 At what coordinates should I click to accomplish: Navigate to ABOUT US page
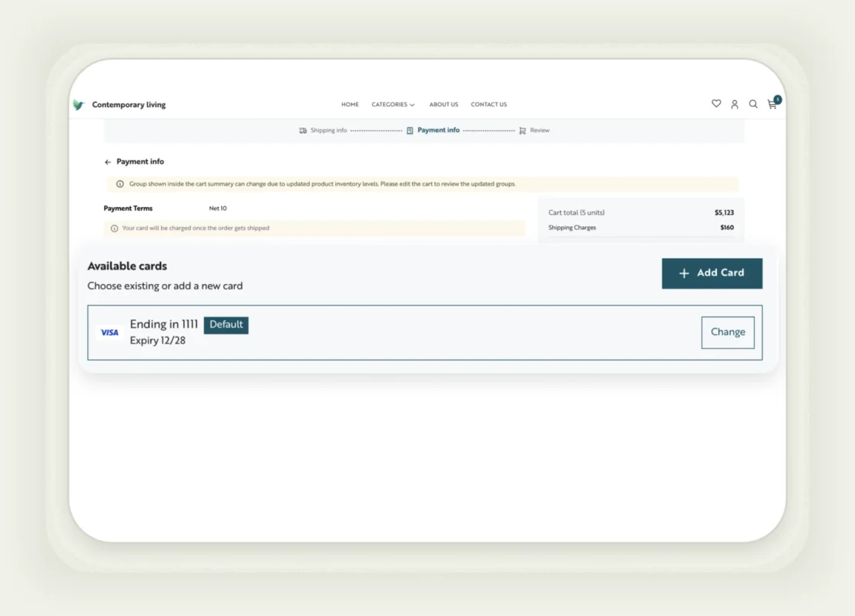(444, 104)
